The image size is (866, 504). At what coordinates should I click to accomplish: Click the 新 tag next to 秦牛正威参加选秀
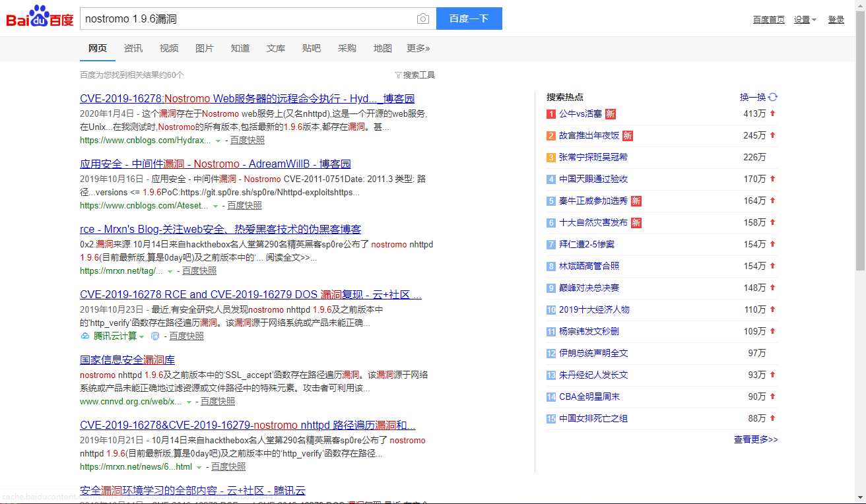click(x=636, y=201)
